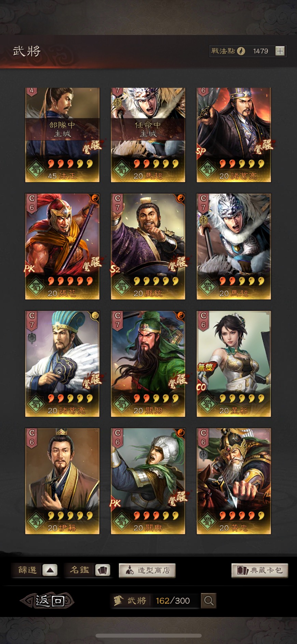Open the 造型商店 costume shop
Screen dimensions: 297x644
click(x=147, y=570)
